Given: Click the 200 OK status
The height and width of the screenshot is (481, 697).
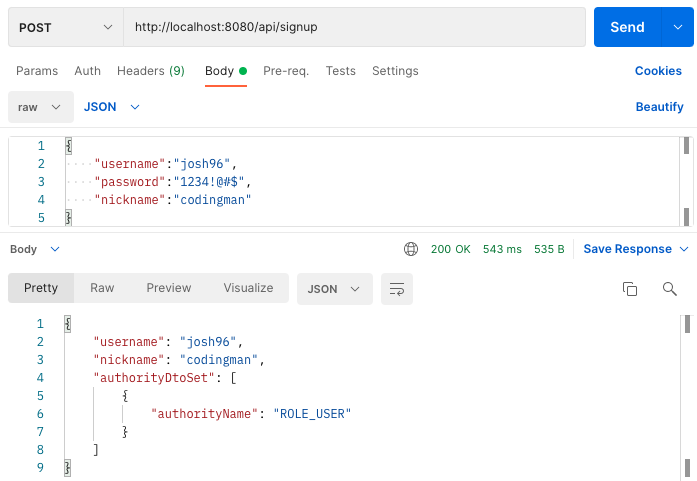Looking at the screenshot, I should click(450, 249).
